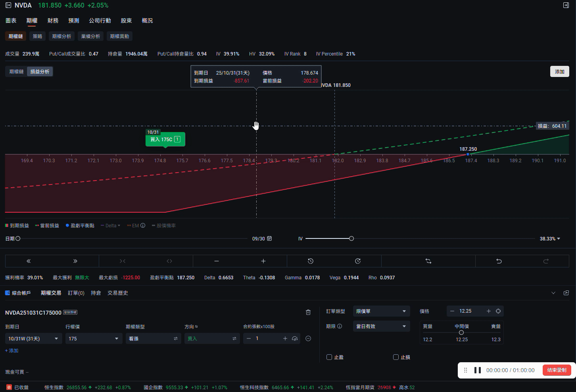This screenshot has width=576, height=392.
Task: Enable the 止損 stop-loss checkbox
Action: click(x=396, y=357)
